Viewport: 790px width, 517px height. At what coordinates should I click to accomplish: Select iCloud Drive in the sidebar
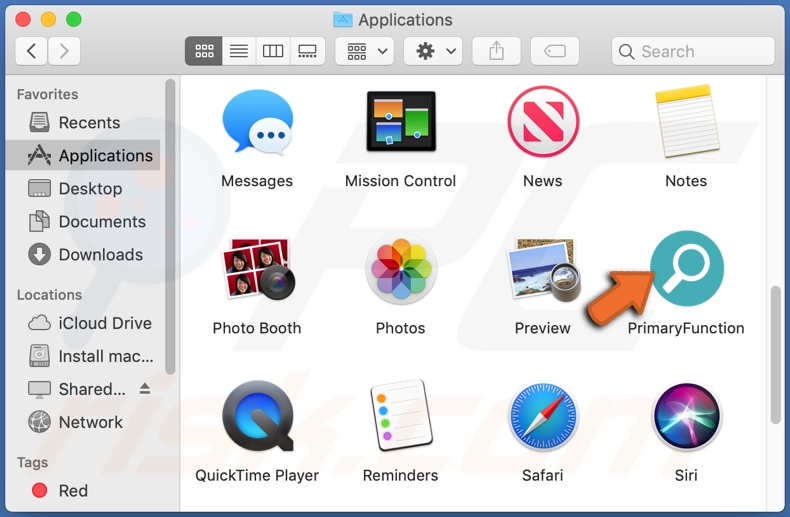coord(83,323)
